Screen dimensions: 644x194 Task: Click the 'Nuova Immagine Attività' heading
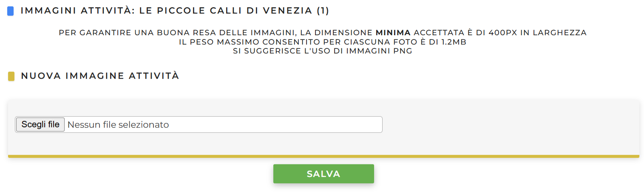pyautogui.click(x=100, y=76)
